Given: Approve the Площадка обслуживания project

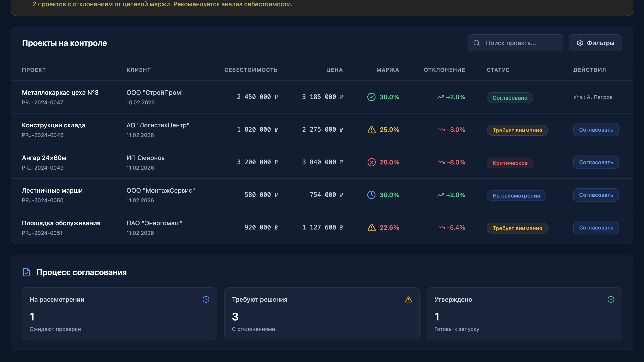Looking at the screenshot, I should (596, 228).
